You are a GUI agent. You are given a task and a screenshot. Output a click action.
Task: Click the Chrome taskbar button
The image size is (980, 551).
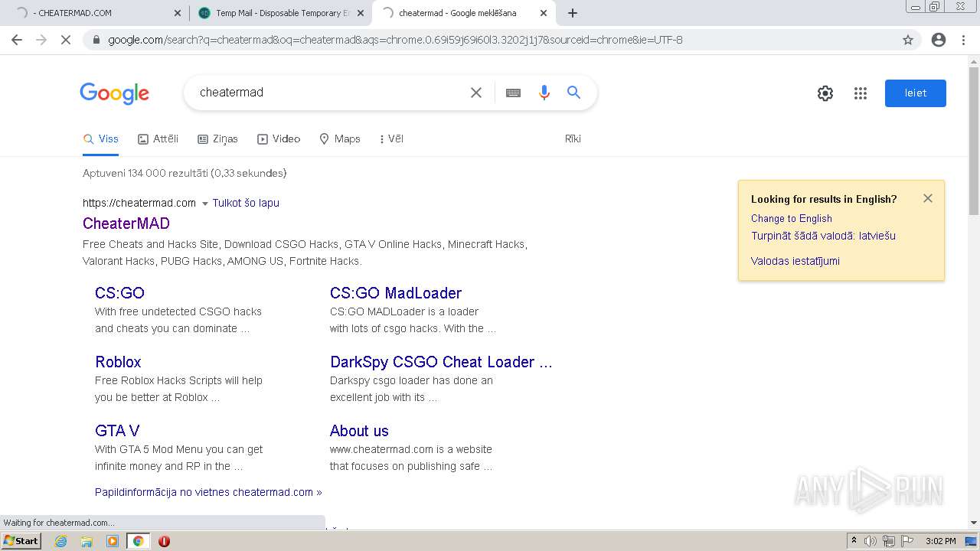pos(138,541)
